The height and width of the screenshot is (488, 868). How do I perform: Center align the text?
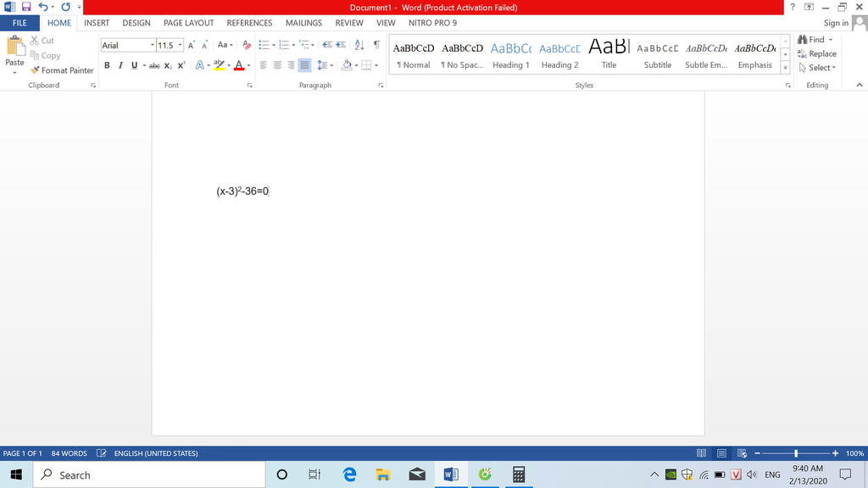point(277,65)
